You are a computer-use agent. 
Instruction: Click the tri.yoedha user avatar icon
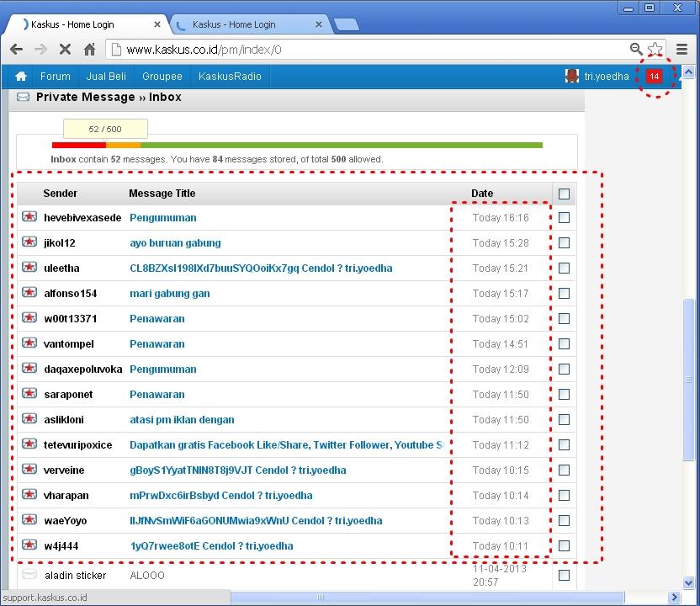tap(572, 76)
